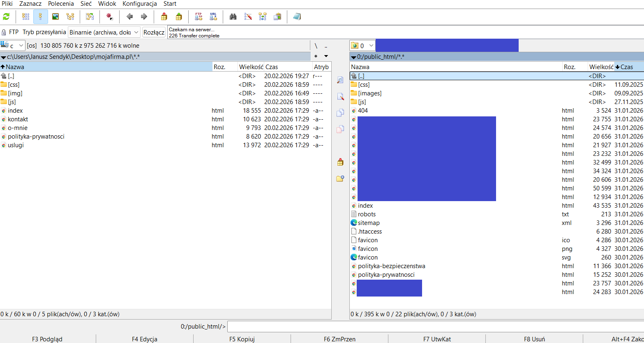
Task: Expand right panel drive dropdown 0
Action: coord(362,46)
